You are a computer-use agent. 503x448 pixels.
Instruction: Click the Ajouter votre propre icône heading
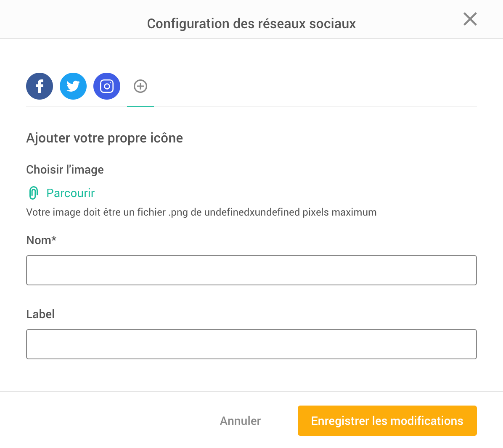click(104, 138)
